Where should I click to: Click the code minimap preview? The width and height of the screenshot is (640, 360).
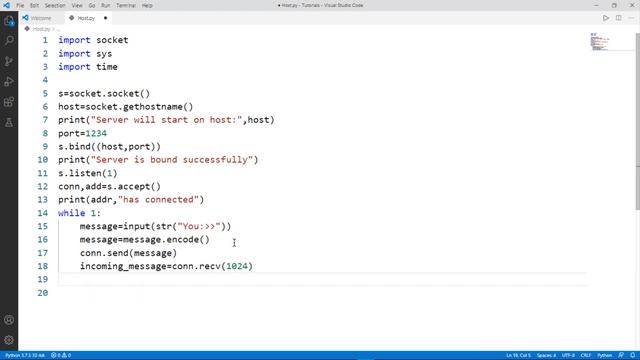(600, 42)
